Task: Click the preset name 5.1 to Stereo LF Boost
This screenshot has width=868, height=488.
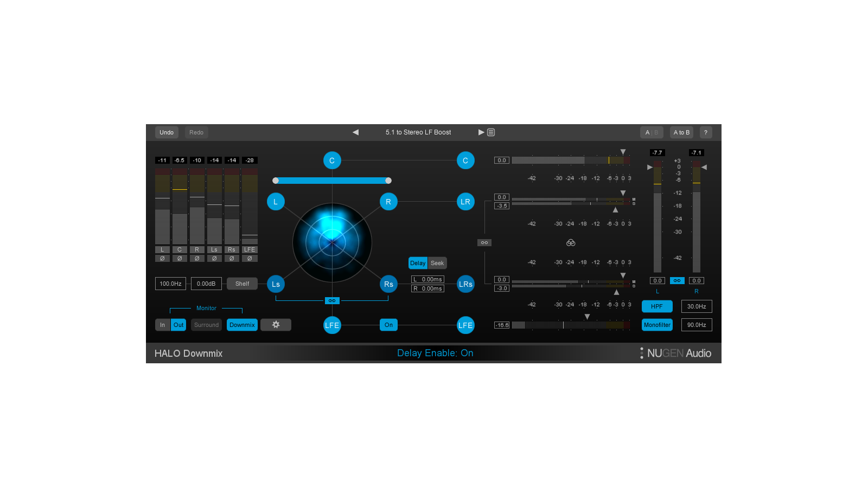Action: [418, 132]
